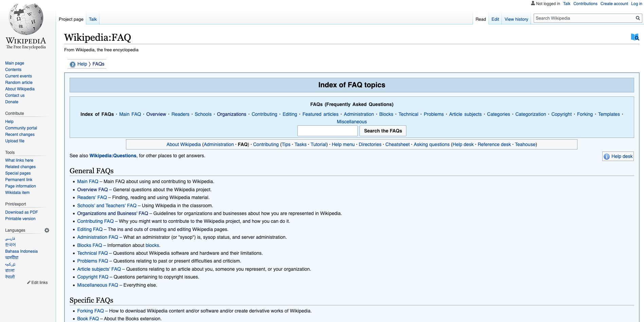Screen dimensions: 644x322
Task: Click the blue book search icon
Action: tap(635, 37)
